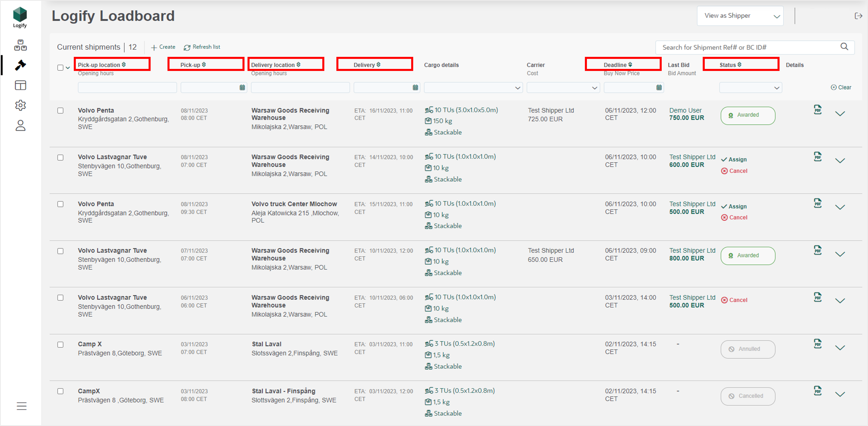Screen dimensions: 868x426
Task: Check the Volvo Penta 16/11/2023 ETA row
Action: point(60,111)
